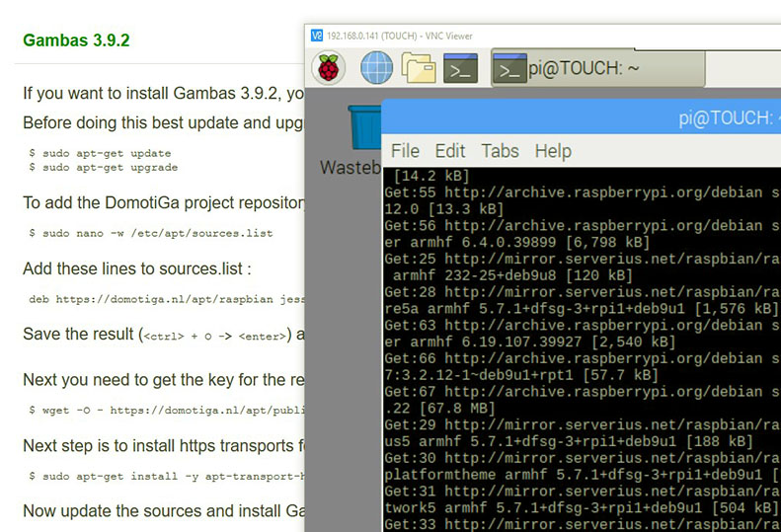Launch the web browser globe icon
The height and width of the screenshot is (532, 781).
(x=376, y=68)
